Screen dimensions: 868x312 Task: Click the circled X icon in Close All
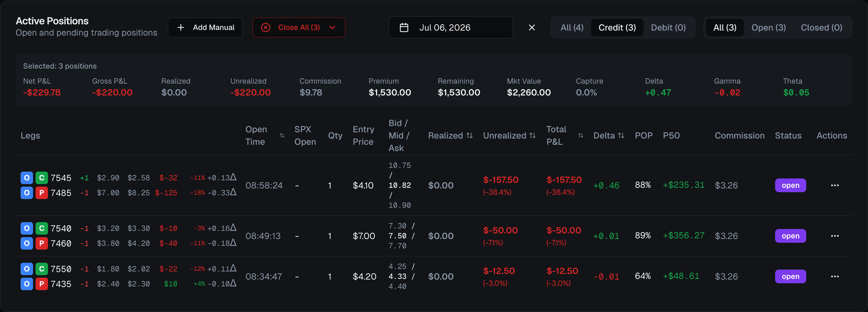pyautogui.click(x=266, y=27)
